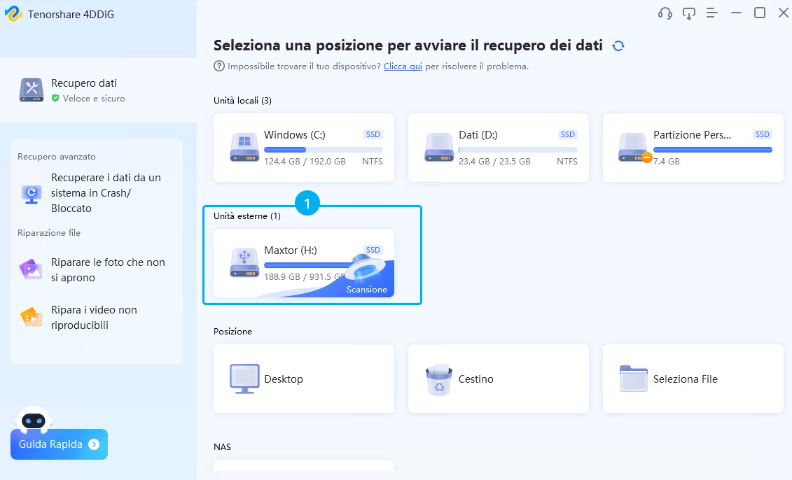Viewport: 792px width, 480px height.
Task: Click the Desktop monitor icon
Action: [x=244, y=379]
